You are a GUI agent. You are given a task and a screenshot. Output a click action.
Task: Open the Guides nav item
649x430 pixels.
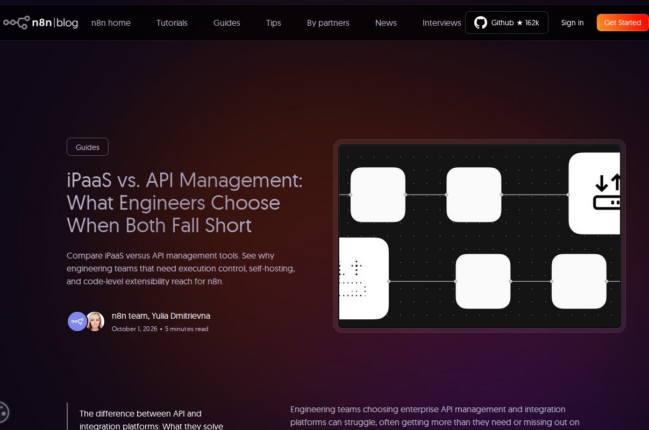(x=226, y=23)
